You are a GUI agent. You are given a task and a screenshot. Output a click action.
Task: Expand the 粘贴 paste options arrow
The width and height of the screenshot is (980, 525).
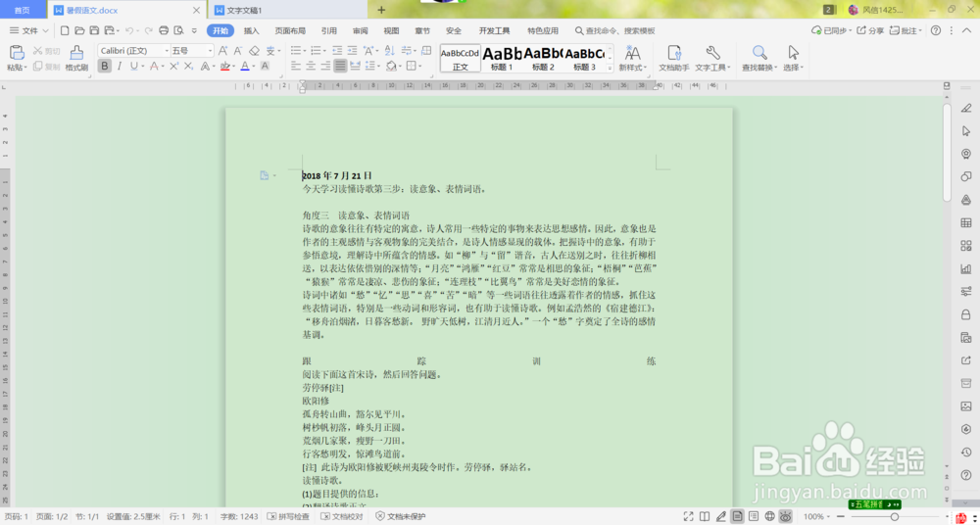(26, 68)
